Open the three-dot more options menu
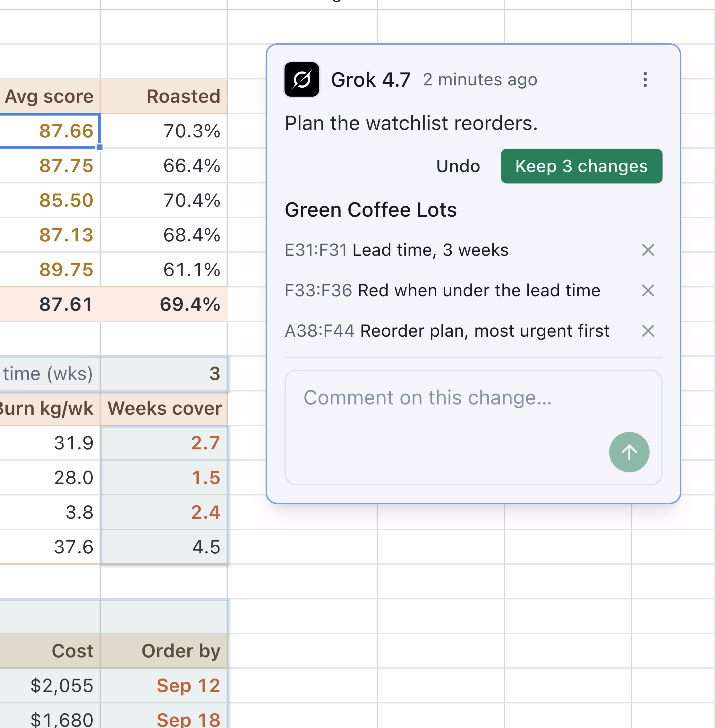Image resolution: width=716 pixels, height=728 pixels. [645, 80]
